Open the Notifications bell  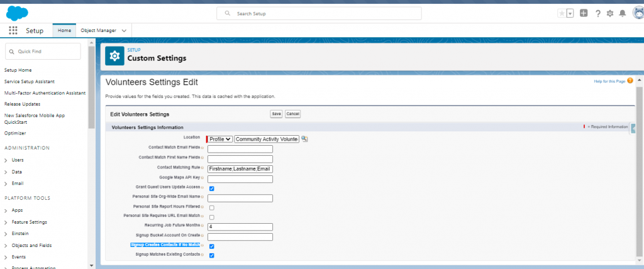pyautogui.click(x=623, y=14)
